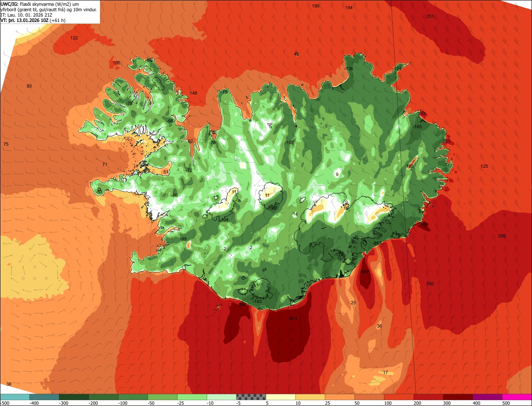Screen dimensions: 532x406
Task: Click the purple 400 legend swatch
Action: coord(487,397)
